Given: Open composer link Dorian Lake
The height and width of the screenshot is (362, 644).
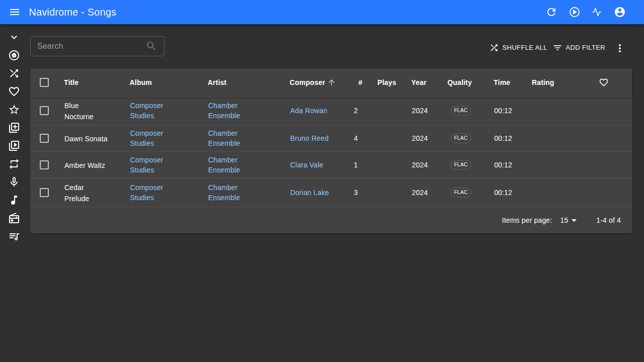Looking at the screenshot, I should [x=309, y=193].
